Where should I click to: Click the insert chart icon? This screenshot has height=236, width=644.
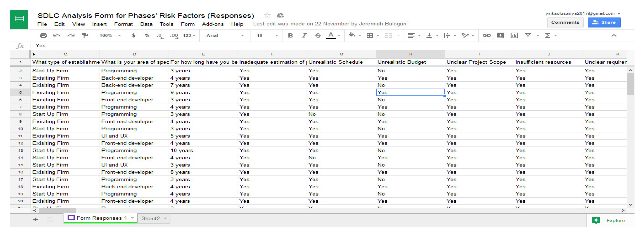[x=514, y=35]
